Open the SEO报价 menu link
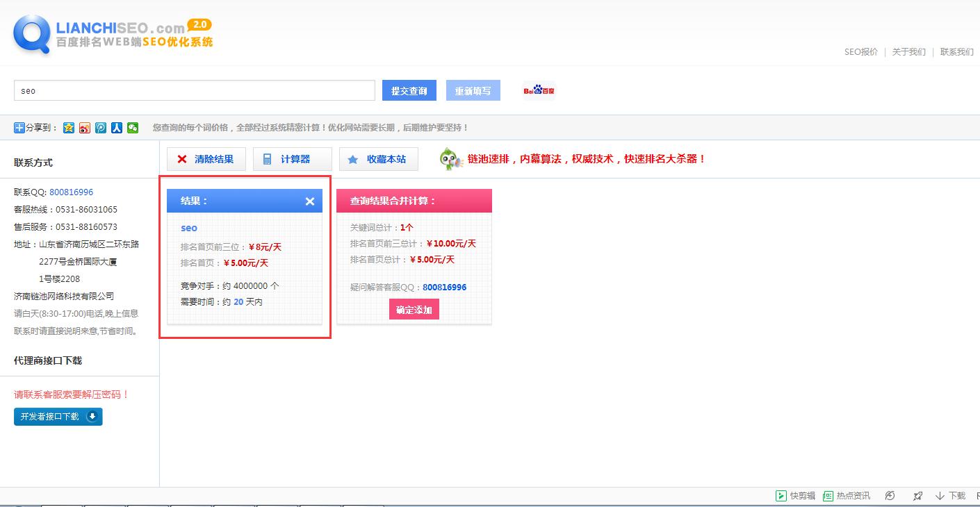 coord(860,51)
